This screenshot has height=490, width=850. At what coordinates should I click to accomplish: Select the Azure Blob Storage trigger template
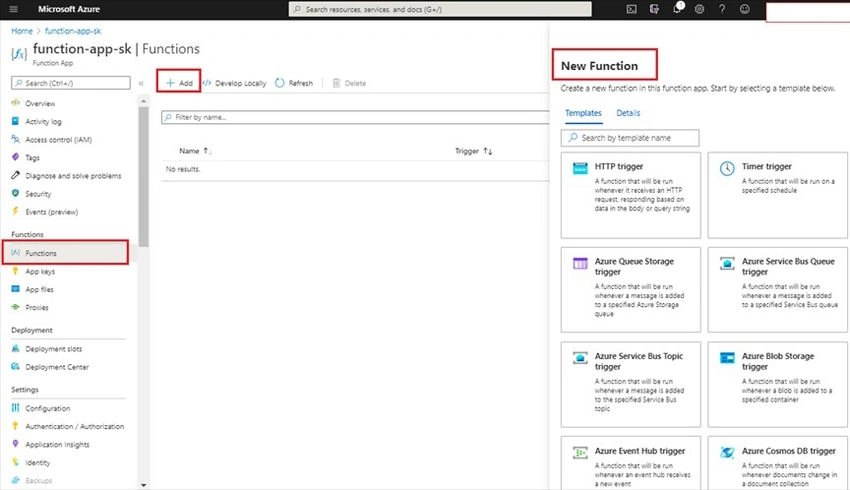[x=777, y=384]
